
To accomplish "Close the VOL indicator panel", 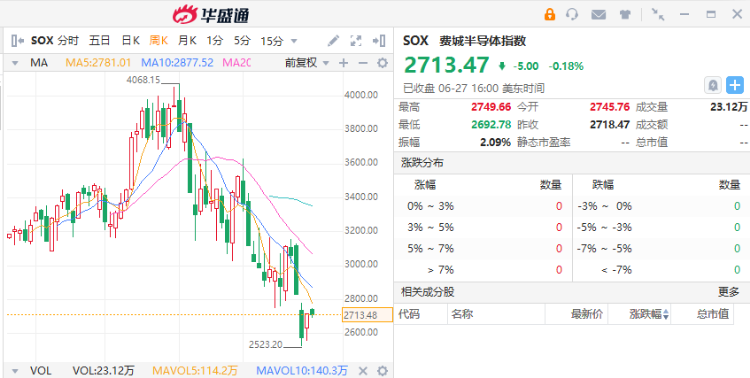I will click(363, 370).
